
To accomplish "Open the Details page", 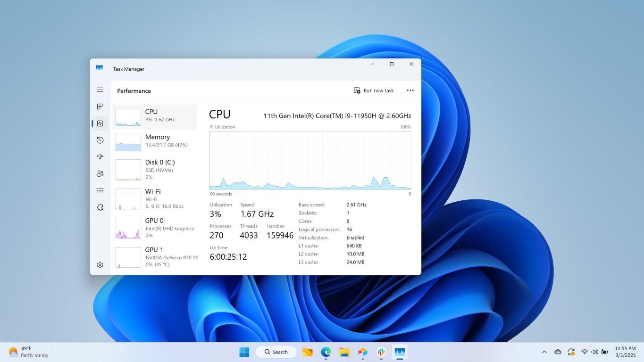I will pyautogui.click(x=100, y=190).
